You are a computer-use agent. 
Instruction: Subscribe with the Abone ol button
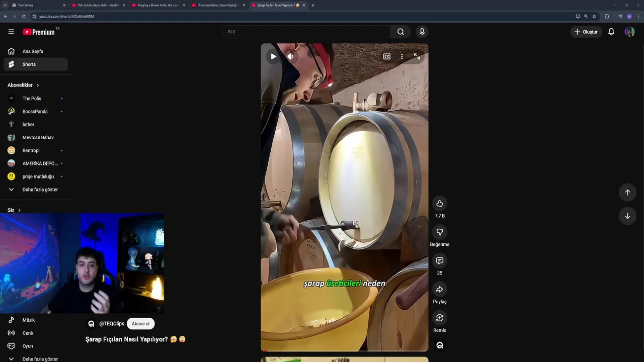pyautogui.click(x=140, y=324)
